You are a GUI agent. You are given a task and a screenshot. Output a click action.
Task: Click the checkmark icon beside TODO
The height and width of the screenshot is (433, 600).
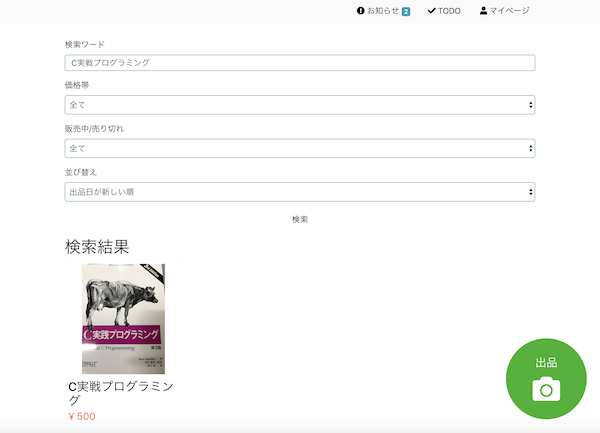pos(431,11)
